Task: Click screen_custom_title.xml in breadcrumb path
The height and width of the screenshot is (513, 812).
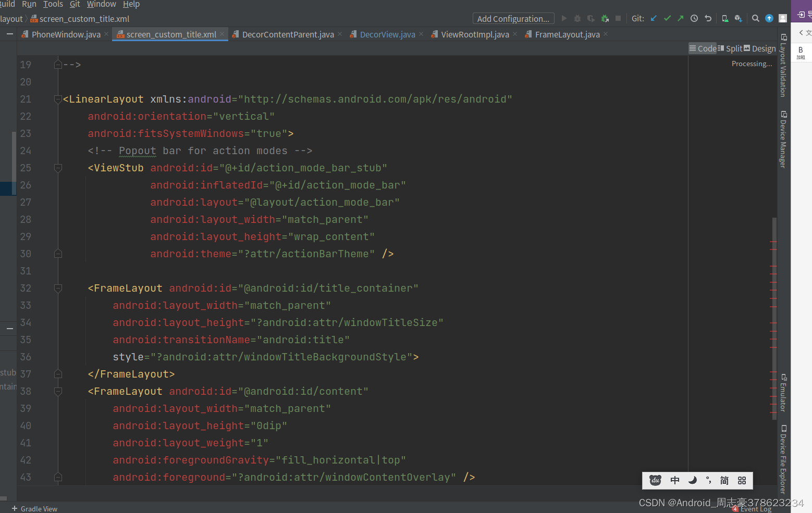Action: (80, 19)
